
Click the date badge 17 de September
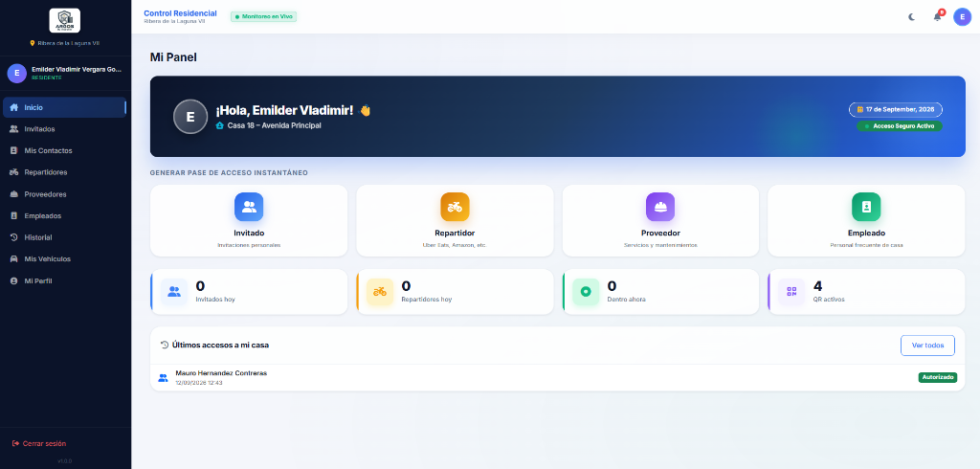point(896,109)
